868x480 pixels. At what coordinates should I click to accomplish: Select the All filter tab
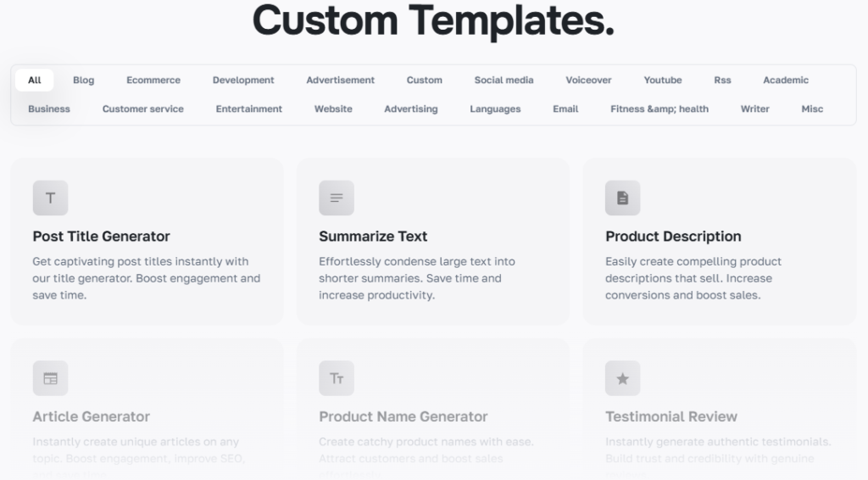[x=34, y=81]
